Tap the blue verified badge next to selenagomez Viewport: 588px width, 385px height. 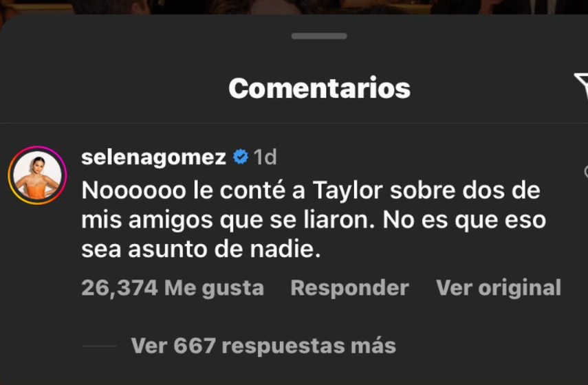tap(241, 157)
